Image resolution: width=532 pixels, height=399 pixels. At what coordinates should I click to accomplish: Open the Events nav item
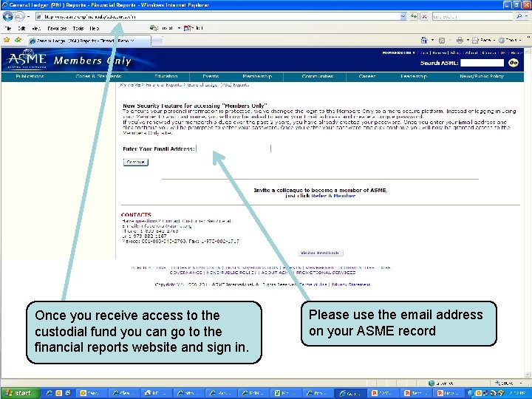pyautogui.click(x=211, y=76)
